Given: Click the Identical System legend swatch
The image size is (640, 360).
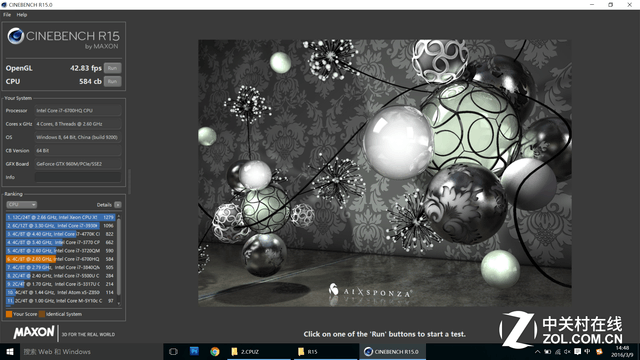Looking at the screenshot, I should (42, 314).
